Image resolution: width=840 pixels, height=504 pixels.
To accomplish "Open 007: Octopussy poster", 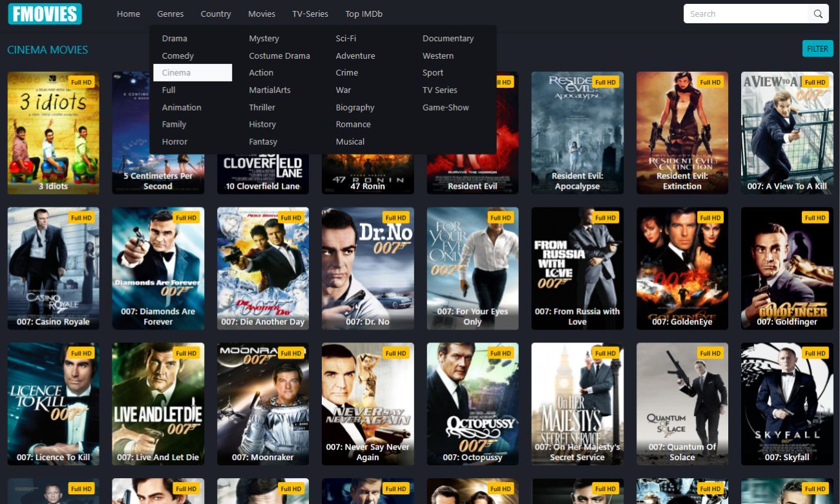I will click(x=472, y=404).
